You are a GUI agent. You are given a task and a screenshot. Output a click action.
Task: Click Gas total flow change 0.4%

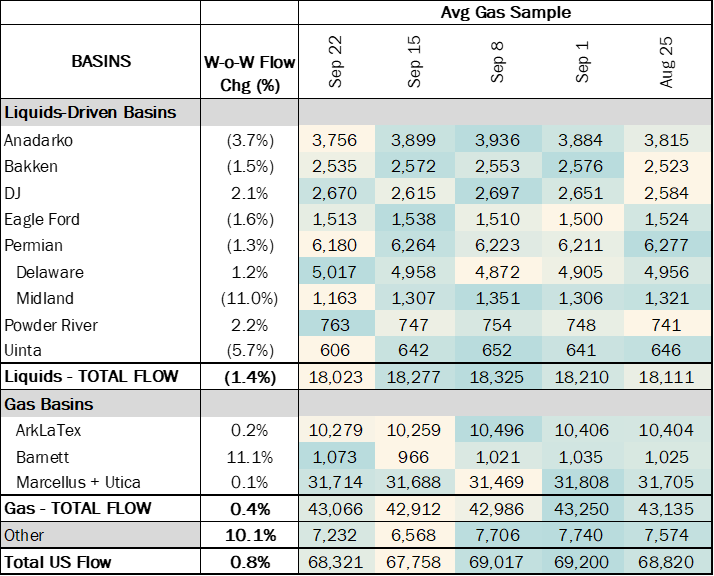pos(250,509)
